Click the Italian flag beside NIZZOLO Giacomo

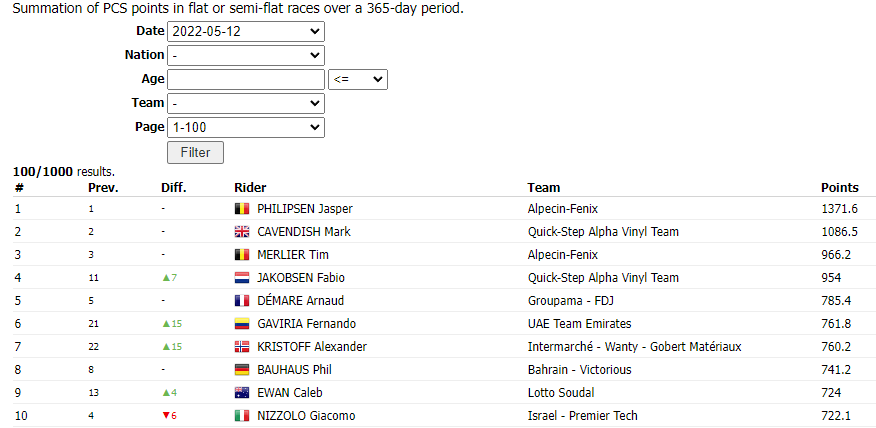pyautogui.click(x=241, y=416)
